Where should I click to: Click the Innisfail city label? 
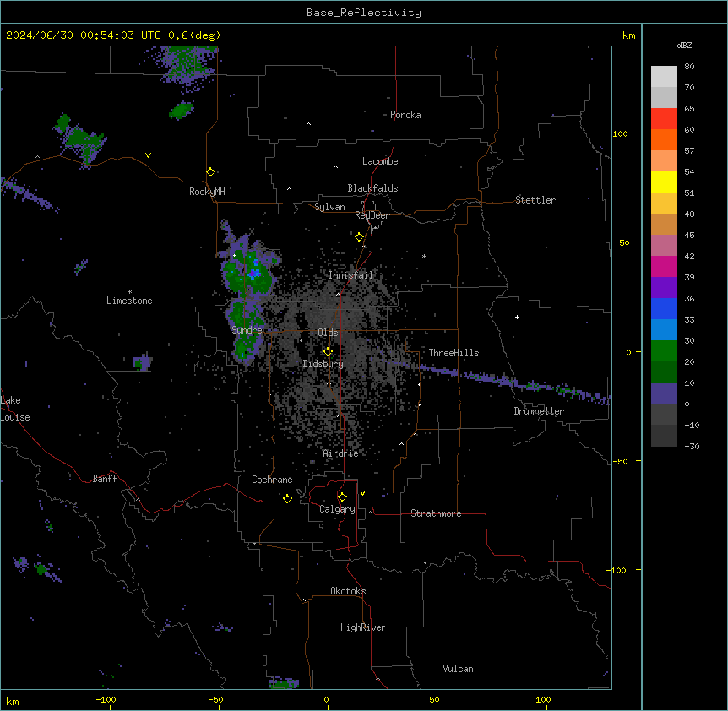(350, 275)
